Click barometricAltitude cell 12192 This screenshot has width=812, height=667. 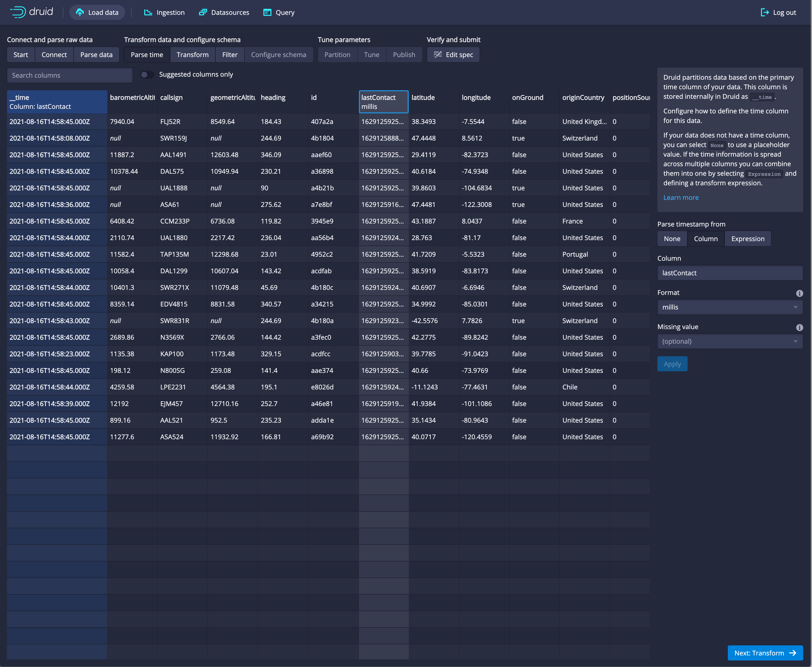(132, 404)
